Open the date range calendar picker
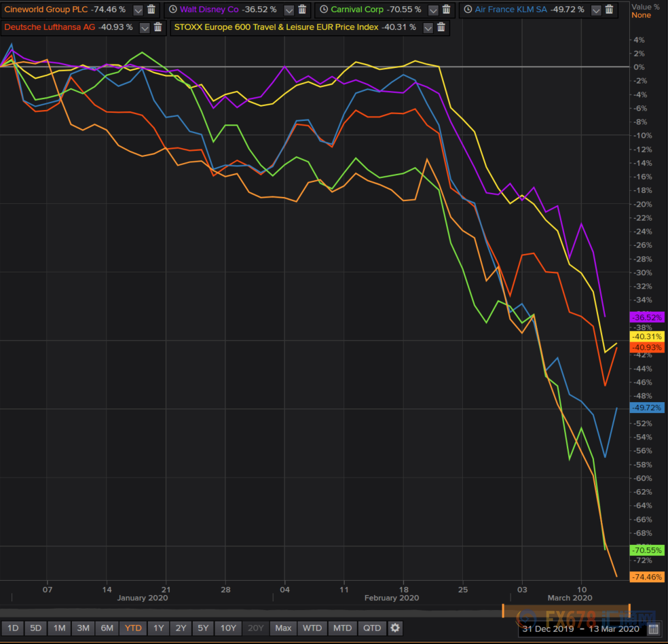 point(653,628)
